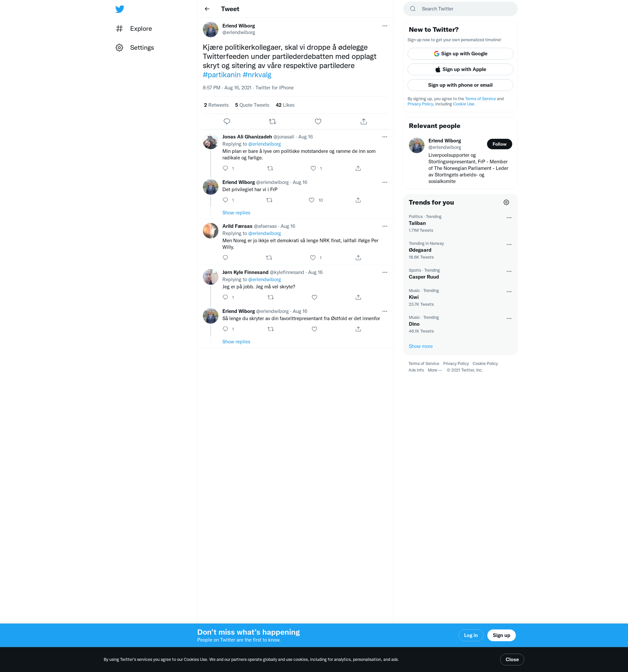
Task: Open Settings in left sidebar
Action: click(142, 48)
